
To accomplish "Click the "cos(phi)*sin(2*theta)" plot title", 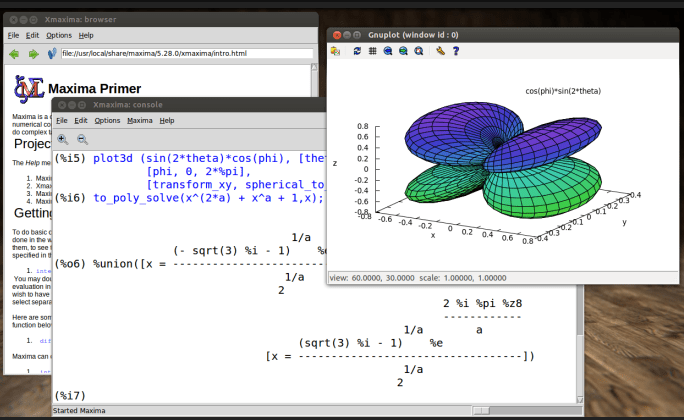I will (563, 91).
